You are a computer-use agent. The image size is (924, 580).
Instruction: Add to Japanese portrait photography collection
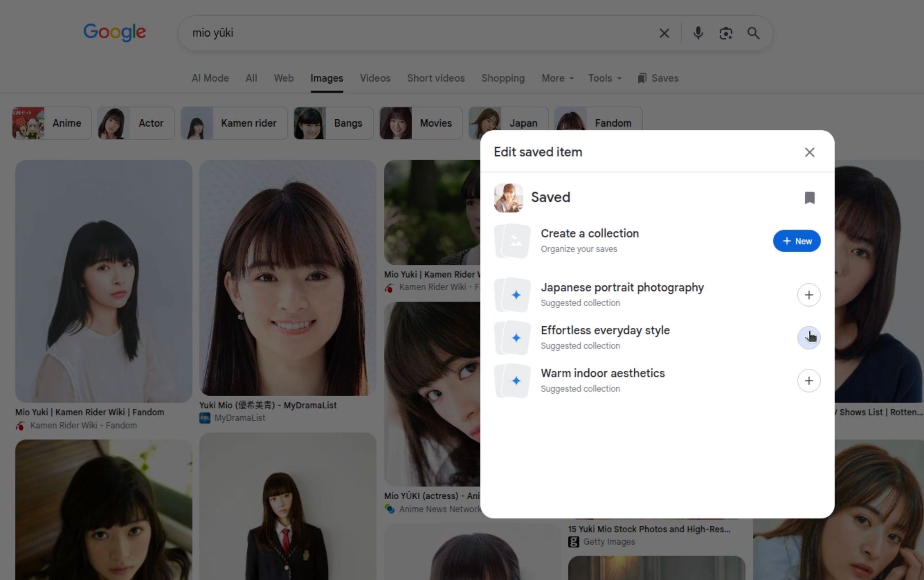pyautogui.click(x=808, y=295)
